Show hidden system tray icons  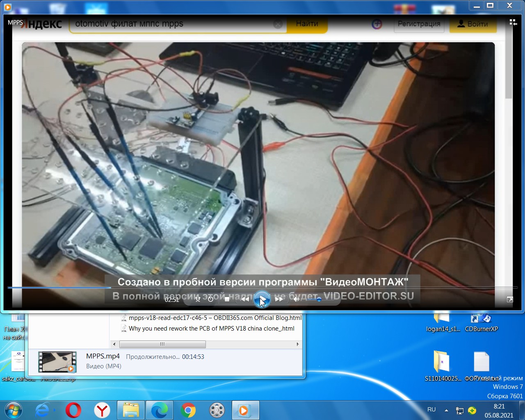pyautogui.click(x=446, y=410)
